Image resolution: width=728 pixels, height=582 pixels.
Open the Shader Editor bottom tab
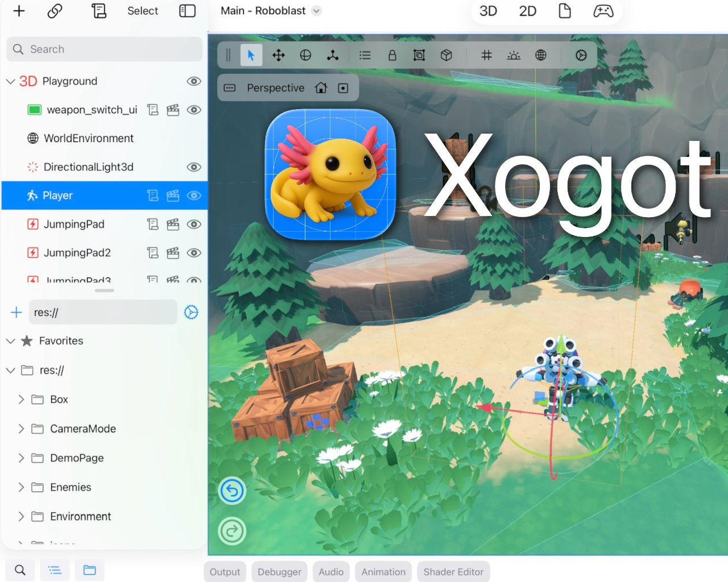453,572
